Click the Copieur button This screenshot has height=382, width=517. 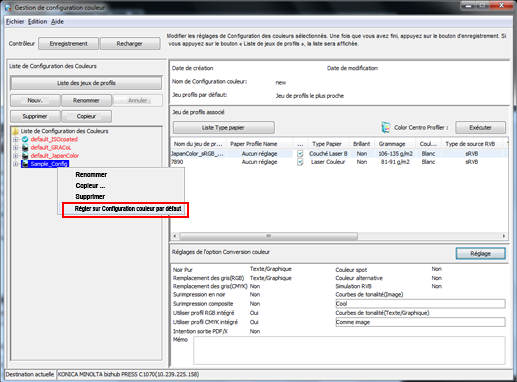(86, 116)
